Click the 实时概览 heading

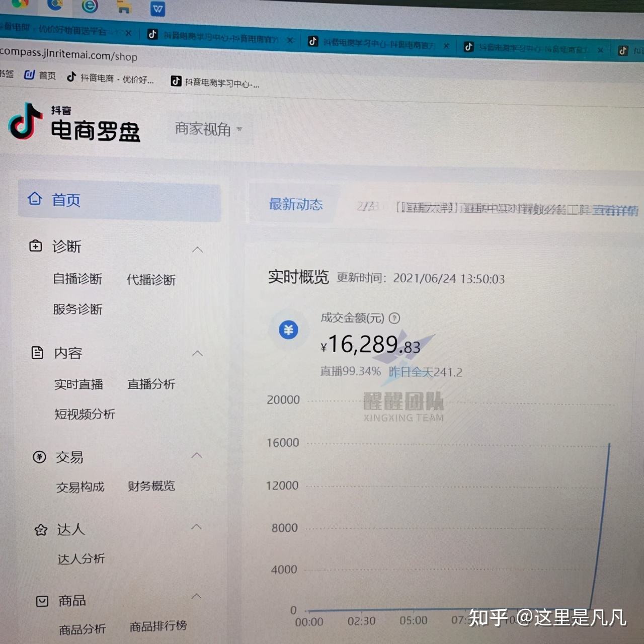(298, 277)
